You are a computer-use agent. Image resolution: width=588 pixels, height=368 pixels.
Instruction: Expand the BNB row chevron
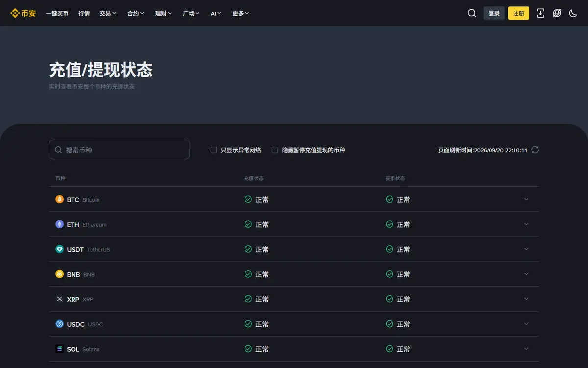pyautogui.click(x=526, y=274)
